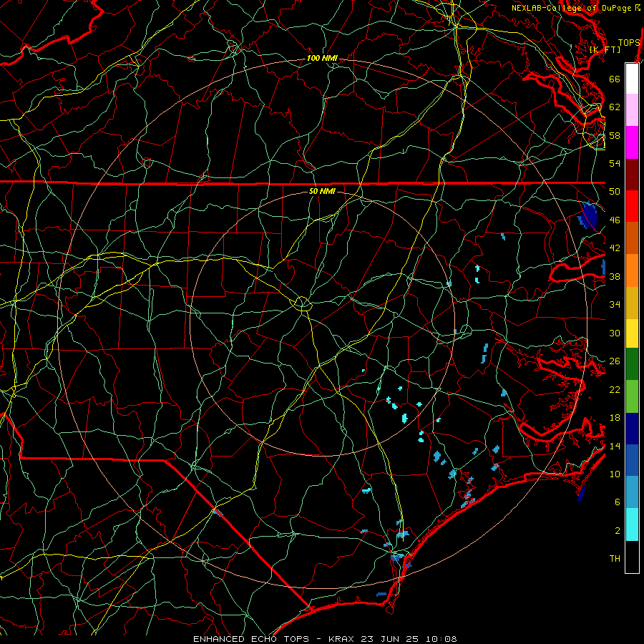644x644 pixels.
Task: Click the 6 legend value
Action: point(618,502)
